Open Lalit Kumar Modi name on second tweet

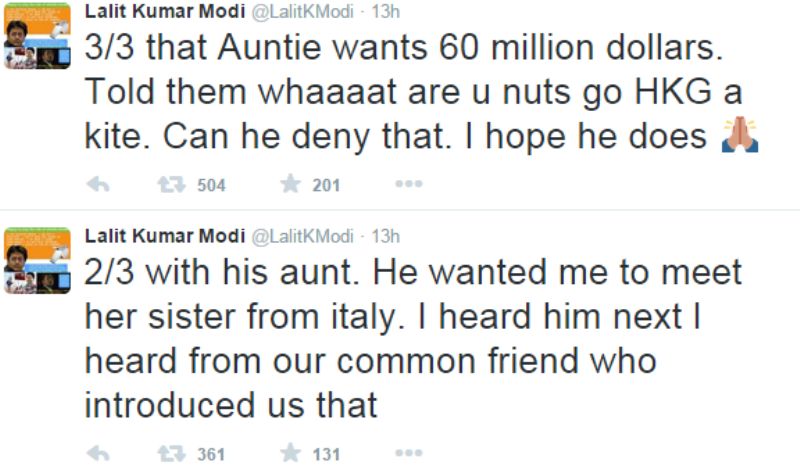[x=165, y=236]
